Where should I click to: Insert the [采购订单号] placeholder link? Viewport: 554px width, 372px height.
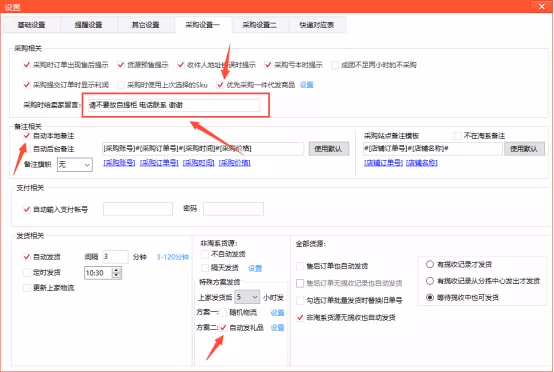pyautogui.click(x=159, y=163)
